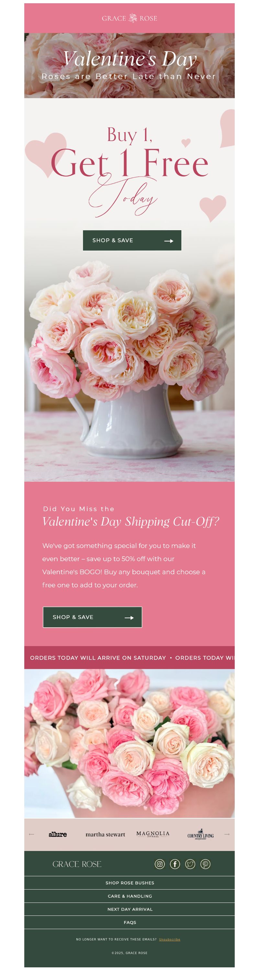The height and width of the screenshot is (980, 259).
Task: Click the Valentine's Day rose banner image
Action: [129, 65]
